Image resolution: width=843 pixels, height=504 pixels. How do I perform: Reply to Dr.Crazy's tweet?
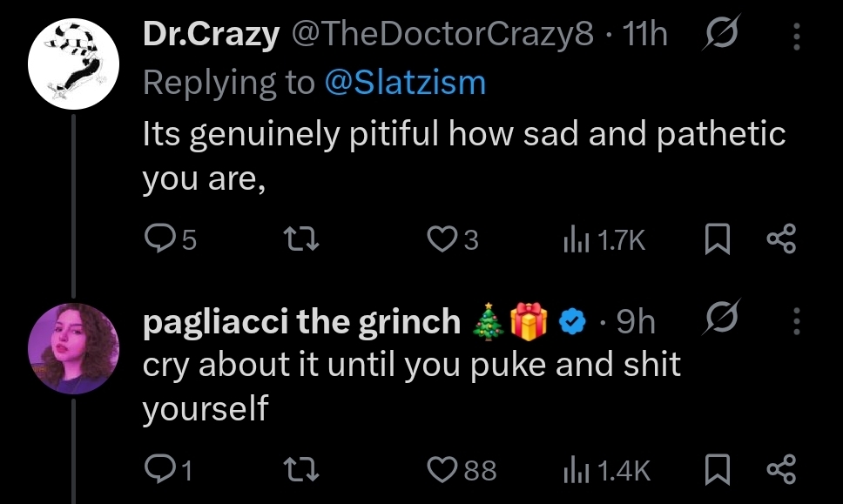(158, 239)
